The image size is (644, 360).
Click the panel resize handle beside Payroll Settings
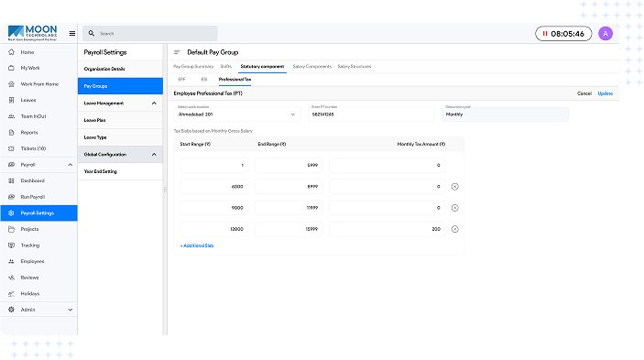tap(165, 190)
